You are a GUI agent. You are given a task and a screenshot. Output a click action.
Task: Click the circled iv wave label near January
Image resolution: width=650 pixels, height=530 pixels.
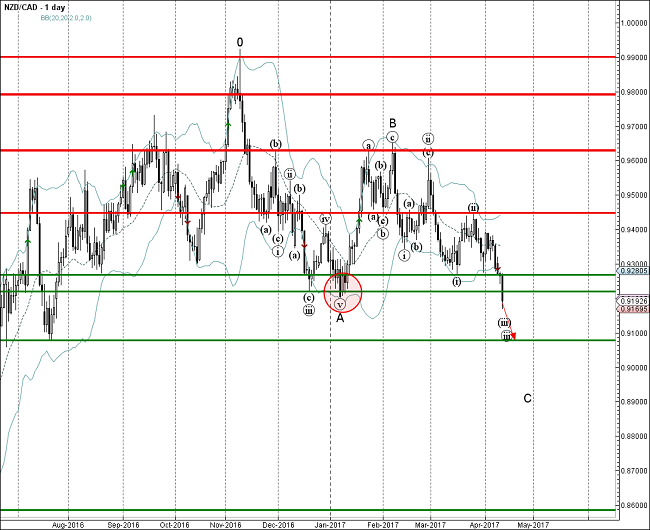[x=325, y=218]
